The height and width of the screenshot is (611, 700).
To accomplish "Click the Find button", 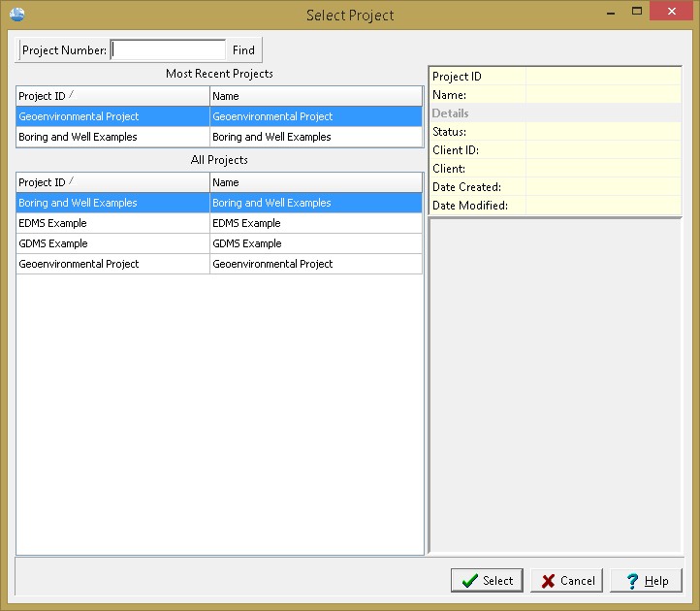I will pos(243,50).
